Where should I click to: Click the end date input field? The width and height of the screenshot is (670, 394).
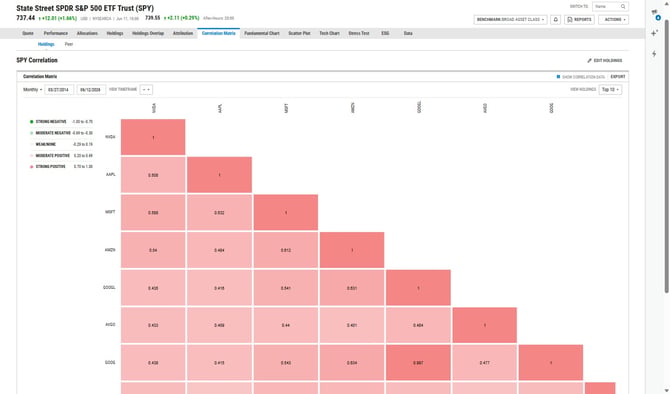click(91, 90)
